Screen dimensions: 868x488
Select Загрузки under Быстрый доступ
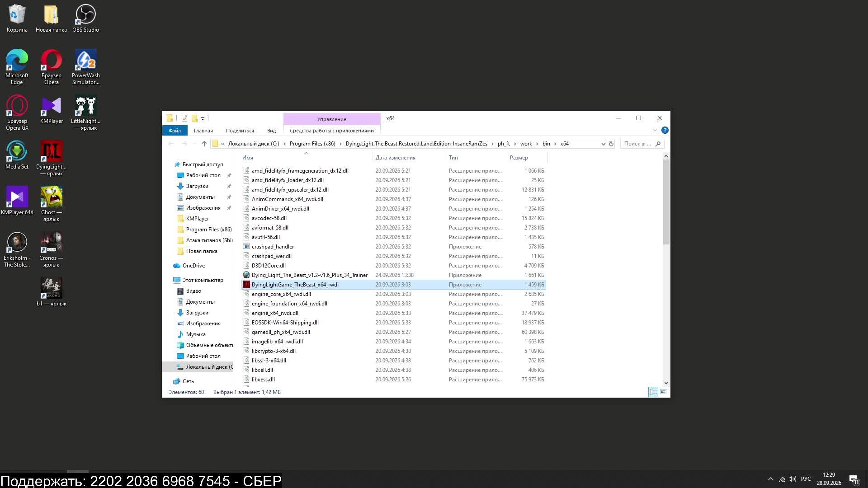pyautogui.click(x=197, y=186)
